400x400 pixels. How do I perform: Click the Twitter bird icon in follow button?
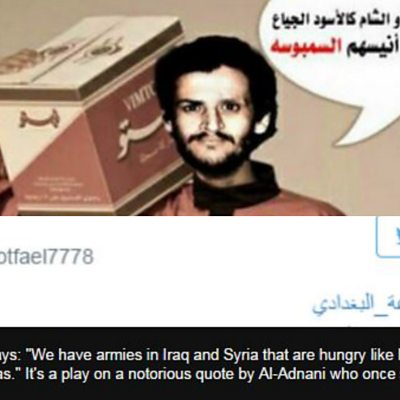[396, 237]
